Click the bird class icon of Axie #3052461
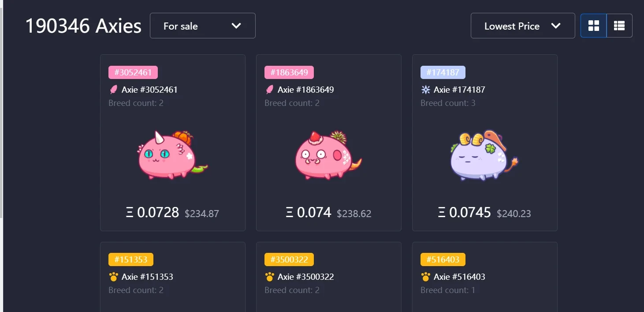644x312 pixels. 113,90
